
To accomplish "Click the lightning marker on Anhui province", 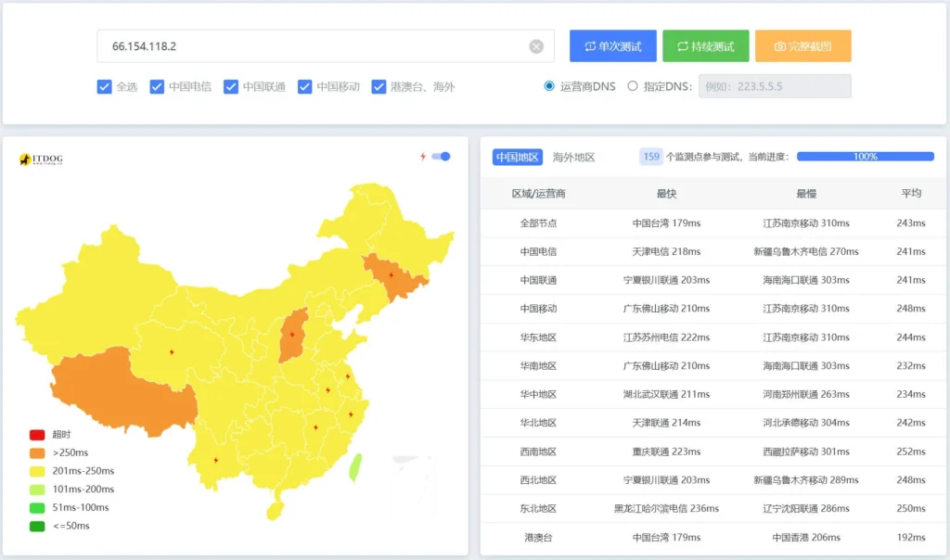I will (x=327, y=390).
